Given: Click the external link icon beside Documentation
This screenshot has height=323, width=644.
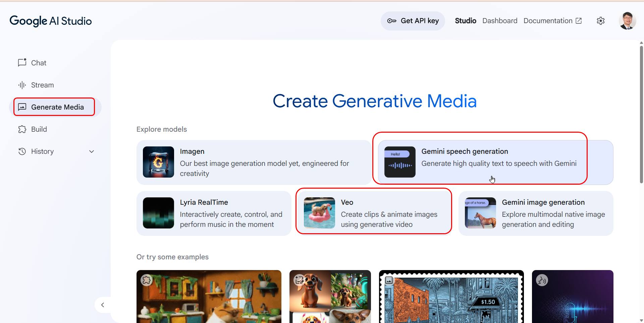Looking at the screenshot, I should point(579,21).
